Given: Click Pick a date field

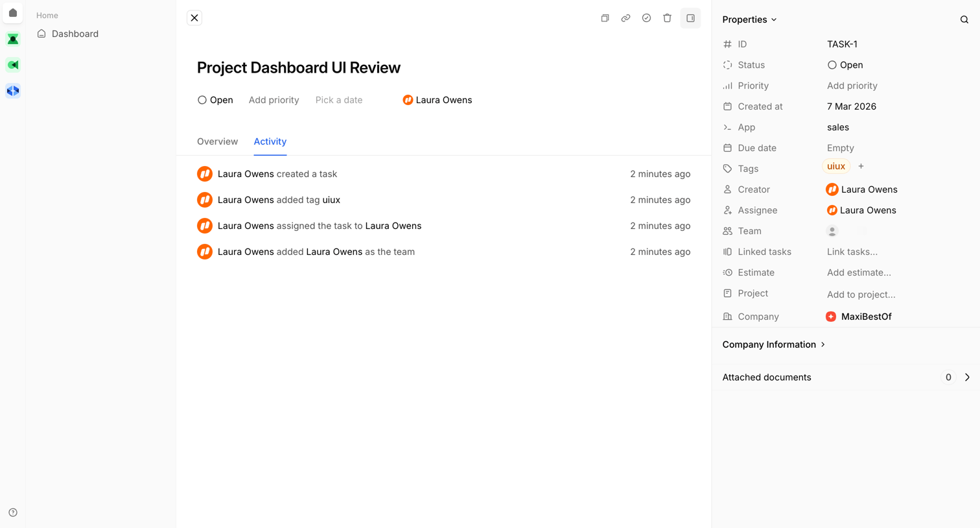Looking at the screenshot, I should tap(339, 100).
